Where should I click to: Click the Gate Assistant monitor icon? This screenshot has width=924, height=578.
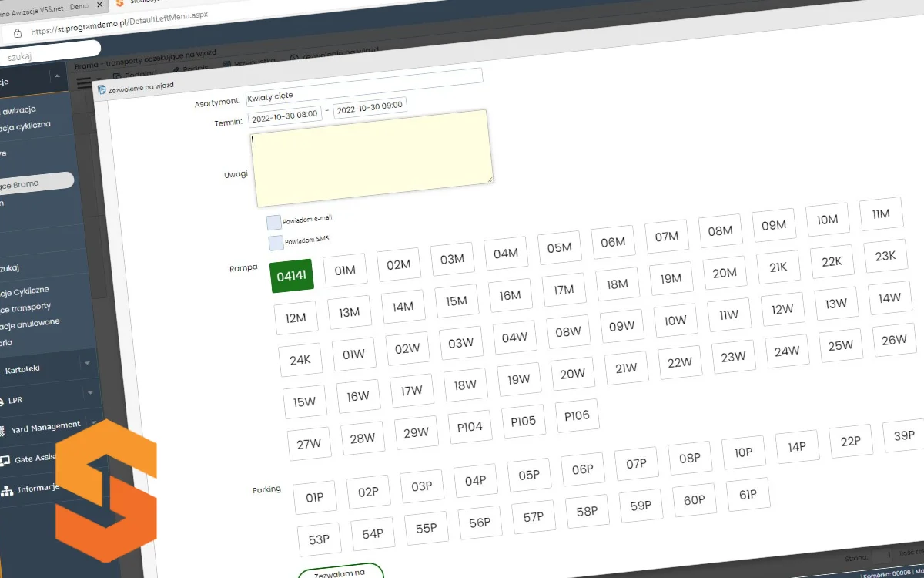[4, 461]
